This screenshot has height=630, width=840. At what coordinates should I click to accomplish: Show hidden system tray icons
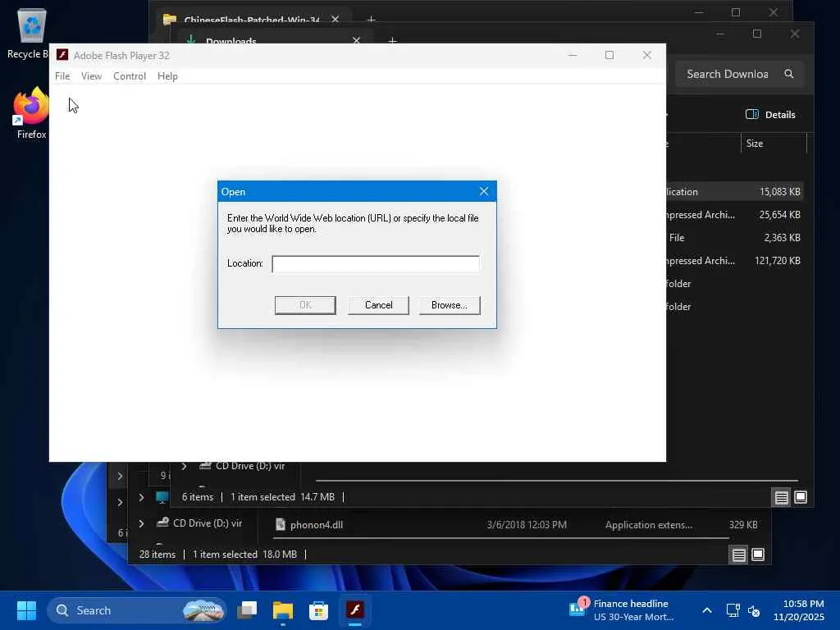click(x=707, y=610)
